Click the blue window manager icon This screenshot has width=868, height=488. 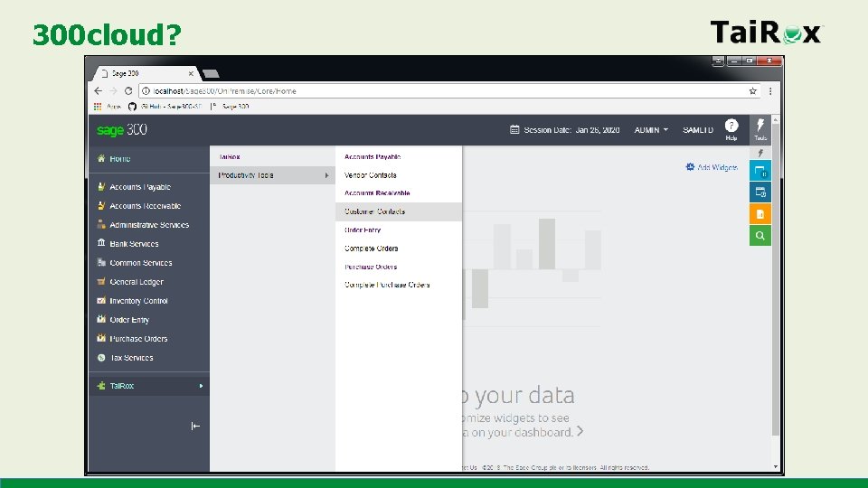[x=760, y=171]
